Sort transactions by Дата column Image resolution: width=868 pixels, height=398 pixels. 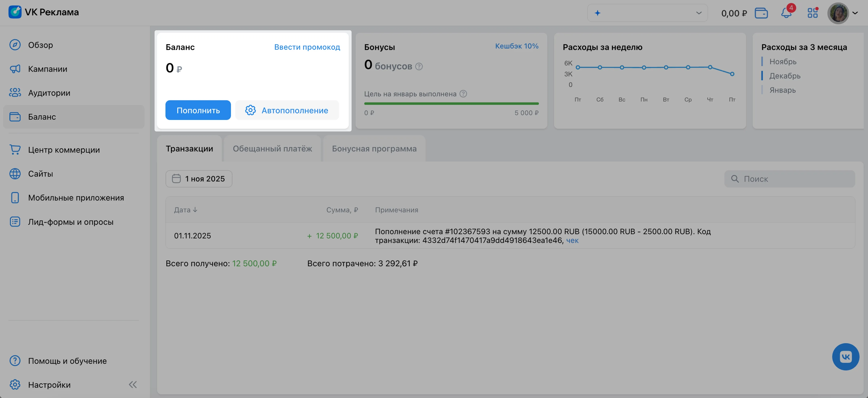pos(186,210)
